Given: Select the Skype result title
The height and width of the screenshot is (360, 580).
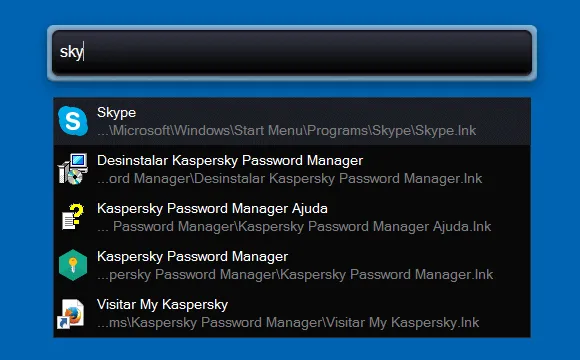Looking at the screenshot, I should pos(116,112).
